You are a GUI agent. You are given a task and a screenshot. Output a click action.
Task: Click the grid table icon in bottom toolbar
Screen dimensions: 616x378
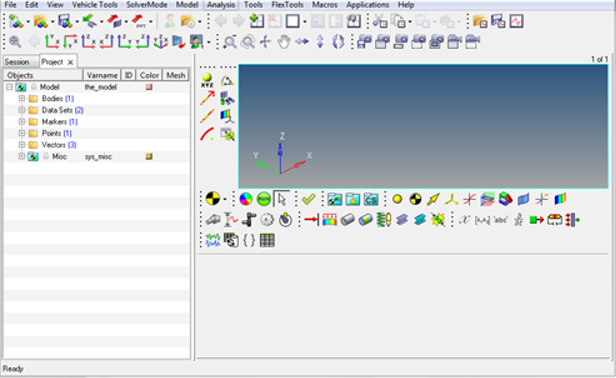coord(267,240)
